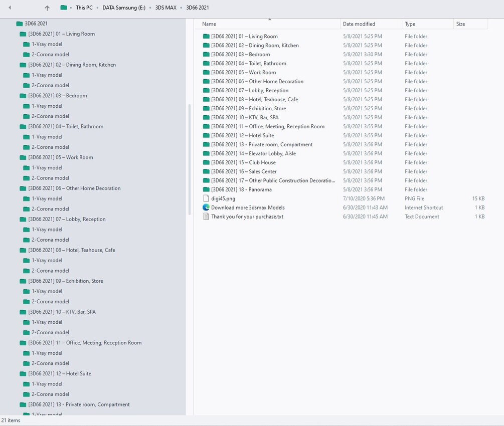Image resolution: width=504 pixels, height=426 pixels.
Task: Select 07 – Lobby, Reception in the tree
Action: (67, 219)
